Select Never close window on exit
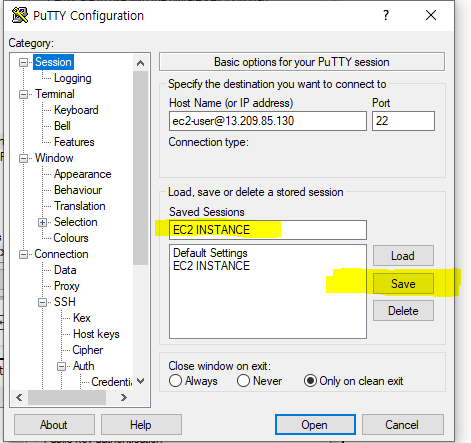 pyautogui.click(x=259, y=381)
